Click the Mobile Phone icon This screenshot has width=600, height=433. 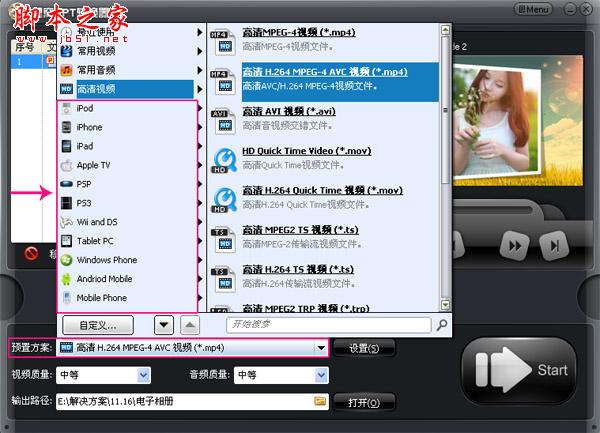click(67, 298)
